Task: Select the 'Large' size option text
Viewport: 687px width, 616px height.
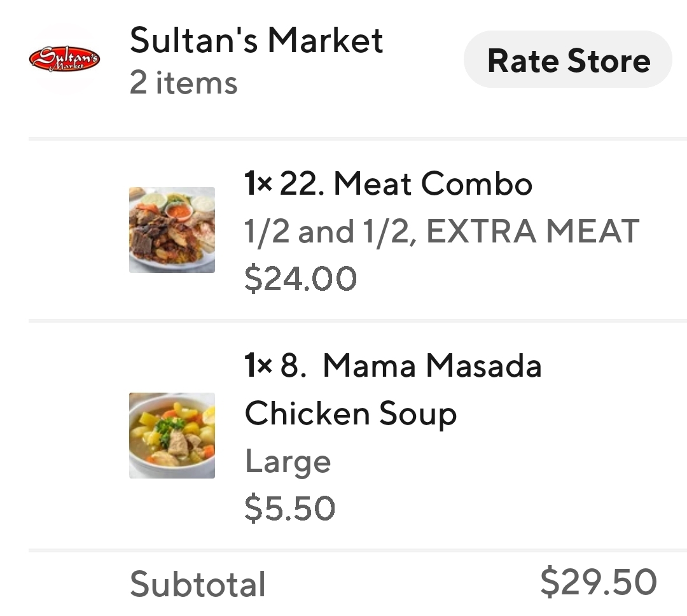Action: point(288,461)
